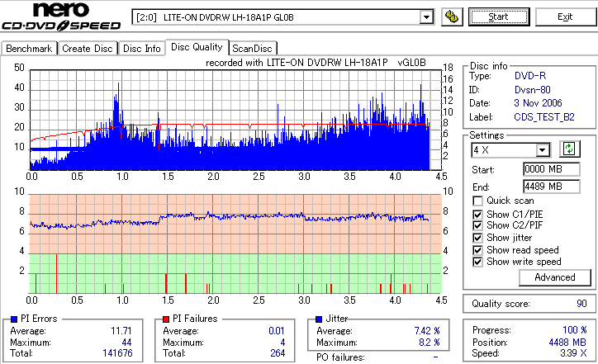Screen dimensions: 598x364
Task: Click the disc ID value Dvsn-80
Action: 533,90
